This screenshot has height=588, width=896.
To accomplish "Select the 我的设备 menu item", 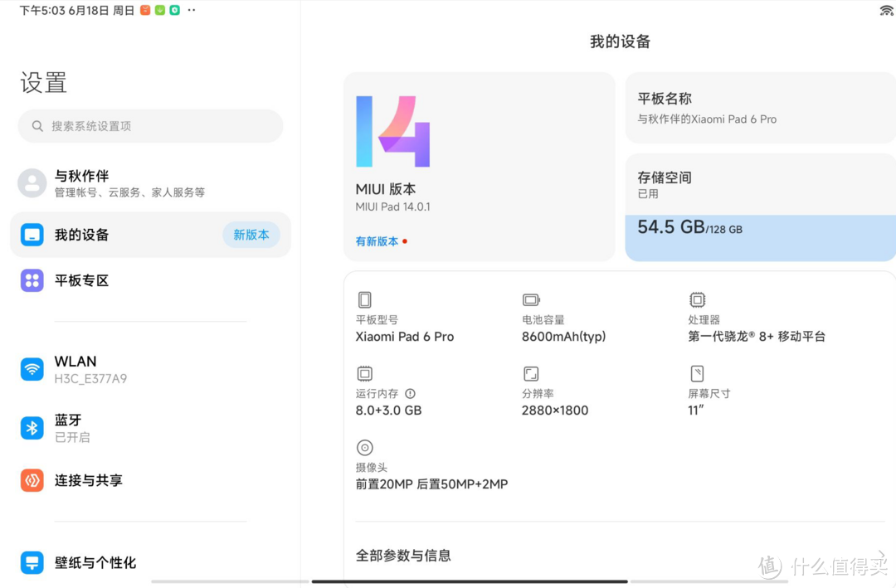I will coord(150,235).
